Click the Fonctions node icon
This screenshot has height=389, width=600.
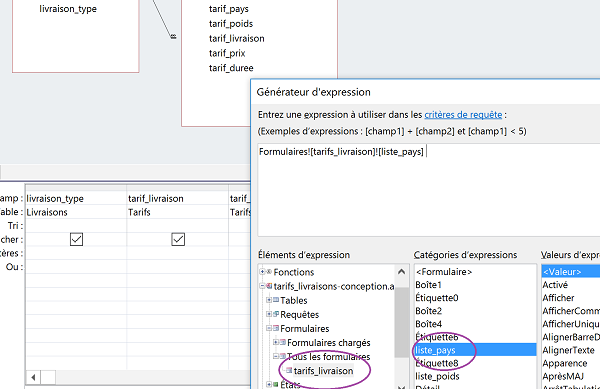point(269,272)
